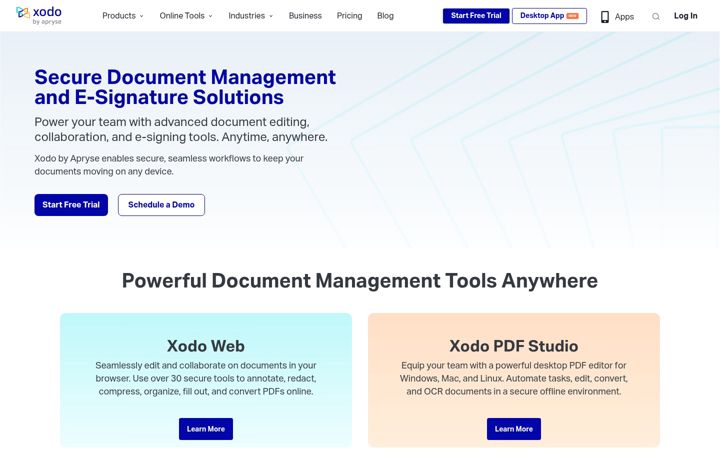Click Learn More under Xodo PDF Studio

coord(513,429)
